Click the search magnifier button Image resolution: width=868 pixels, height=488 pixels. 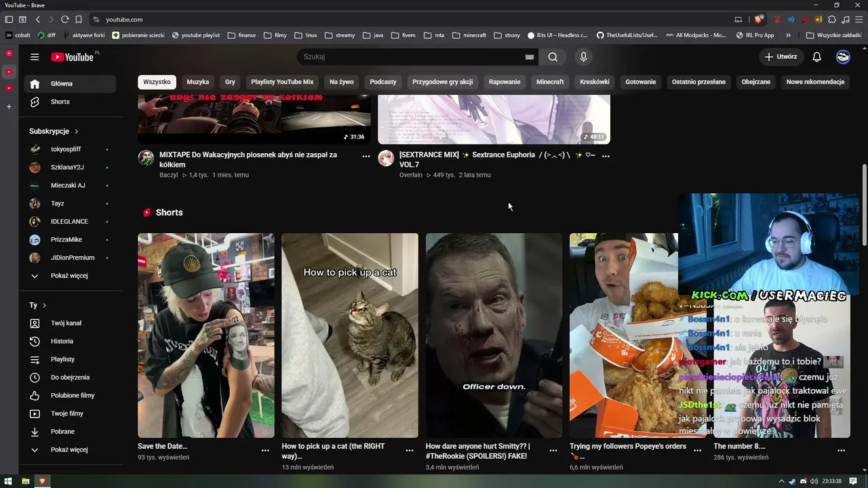click(x=553, y=57)
